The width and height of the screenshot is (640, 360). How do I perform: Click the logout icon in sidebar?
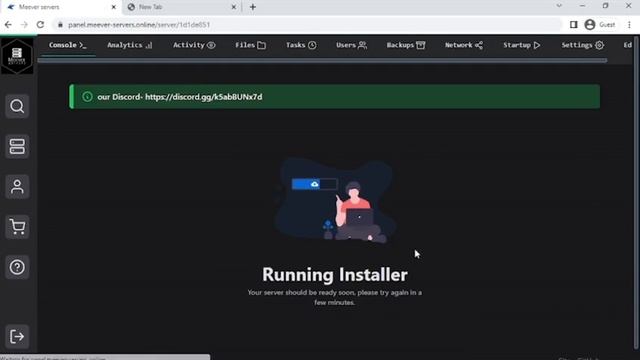(17, 337)
